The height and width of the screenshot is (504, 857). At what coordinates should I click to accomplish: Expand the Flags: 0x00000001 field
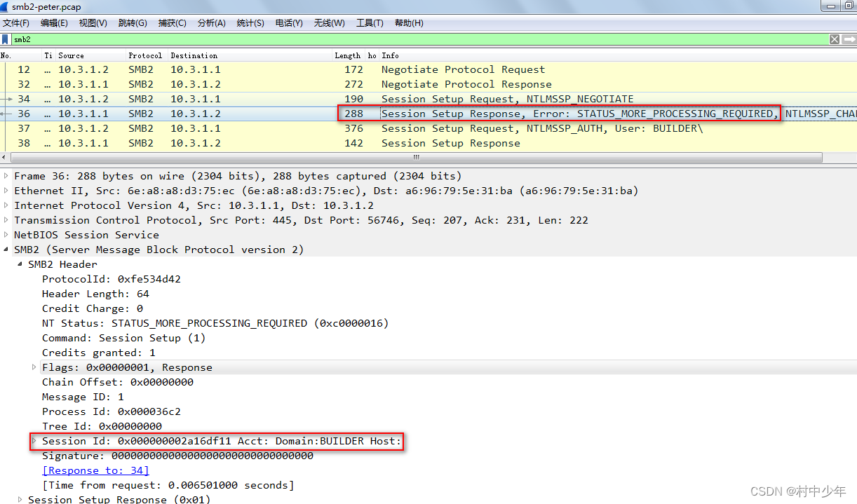[34, 367]
